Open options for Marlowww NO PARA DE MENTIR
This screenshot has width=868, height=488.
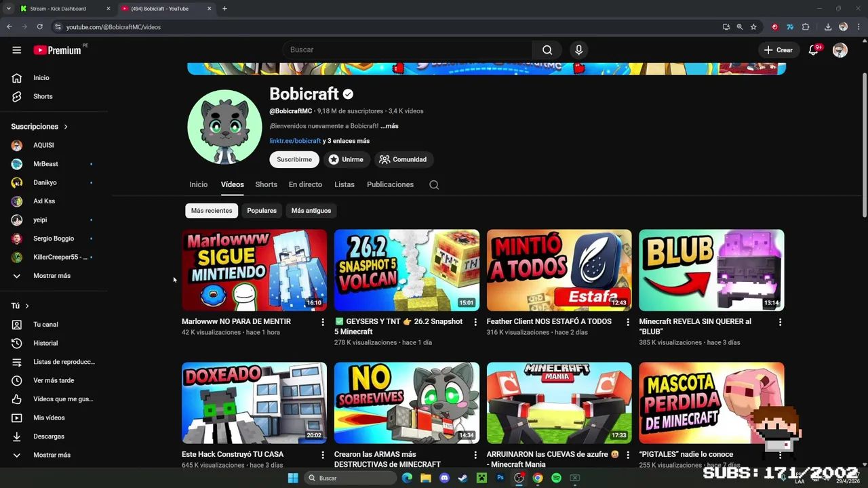(323, 322)
